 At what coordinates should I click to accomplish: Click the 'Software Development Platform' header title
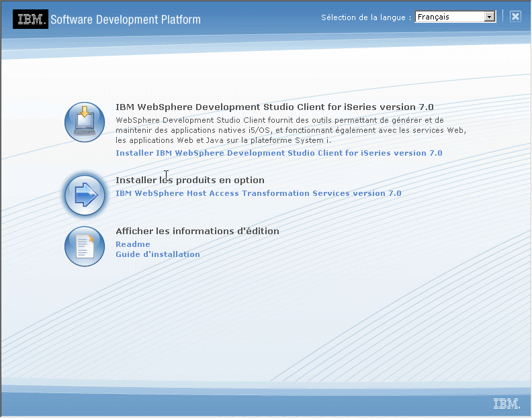click(126, 19)
